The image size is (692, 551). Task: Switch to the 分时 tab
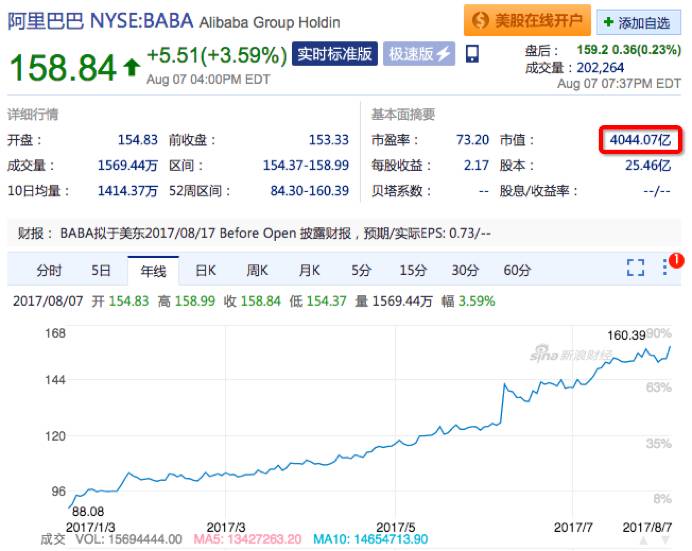pyautogui.click(x=49, y=270)
